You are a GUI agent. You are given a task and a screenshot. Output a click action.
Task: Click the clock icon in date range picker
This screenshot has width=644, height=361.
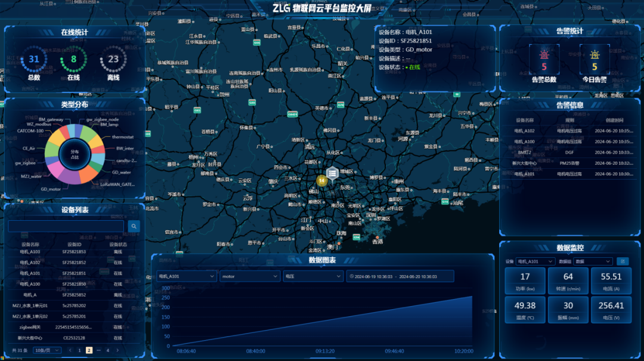[x=352, y=276]
